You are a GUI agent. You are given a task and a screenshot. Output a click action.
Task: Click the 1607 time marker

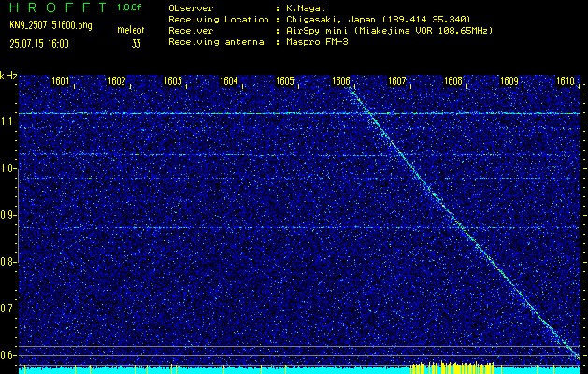coord(397,81)
